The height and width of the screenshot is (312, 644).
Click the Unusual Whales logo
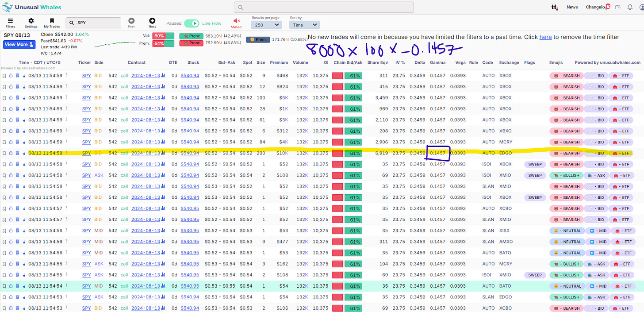[31, 7]
